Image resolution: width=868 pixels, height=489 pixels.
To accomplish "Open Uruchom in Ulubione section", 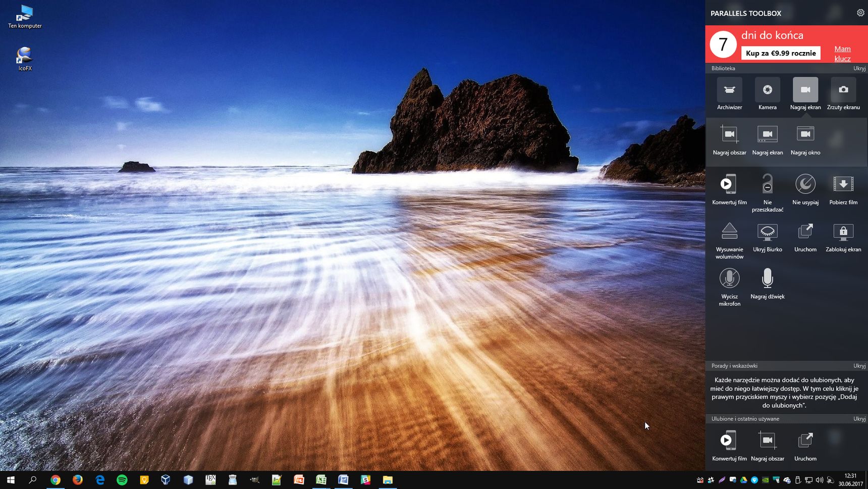I will [x=805, y=446].
